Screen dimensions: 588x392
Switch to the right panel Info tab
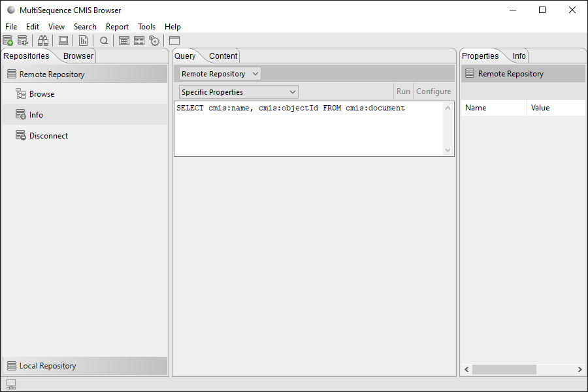519,56
